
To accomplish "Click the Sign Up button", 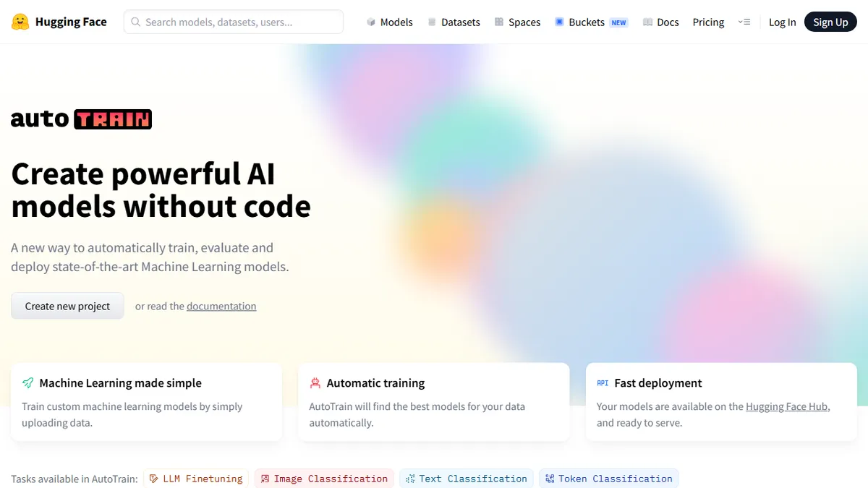I will 830,22.
